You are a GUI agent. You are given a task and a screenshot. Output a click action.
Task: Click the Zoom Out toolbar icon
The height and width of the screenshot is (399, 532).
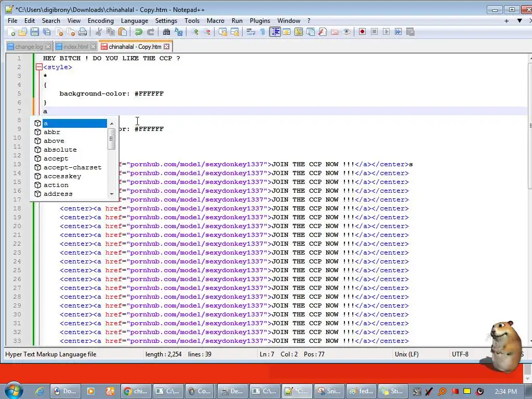pyautogui.click(x=207, y=32)
